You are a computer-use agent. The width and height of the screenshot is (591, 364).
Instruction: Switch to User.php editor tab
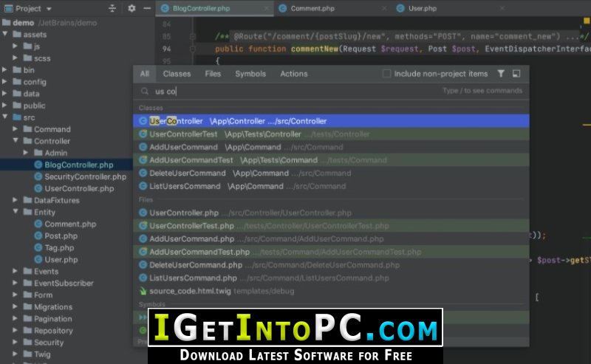click(x=422, y=8)
